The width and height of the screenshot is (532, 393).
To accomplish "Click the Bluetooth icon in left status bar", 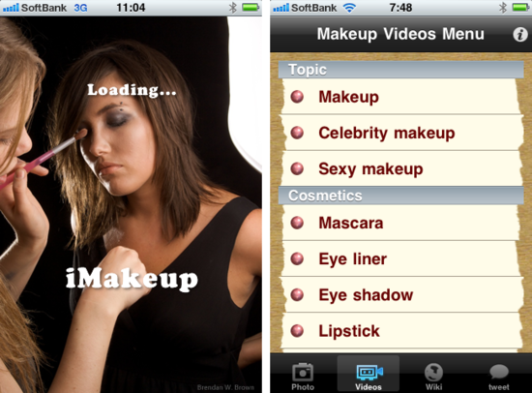I will pos(232,8).
